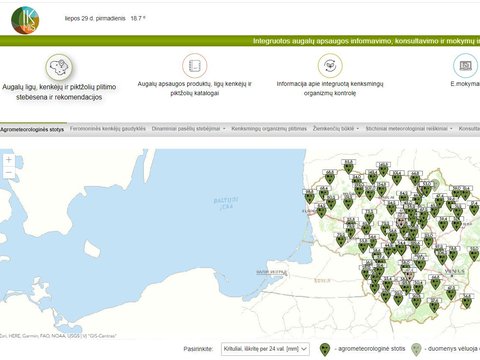
Task: Select the northernmost green station marker on map
Action: click(348, 168)
